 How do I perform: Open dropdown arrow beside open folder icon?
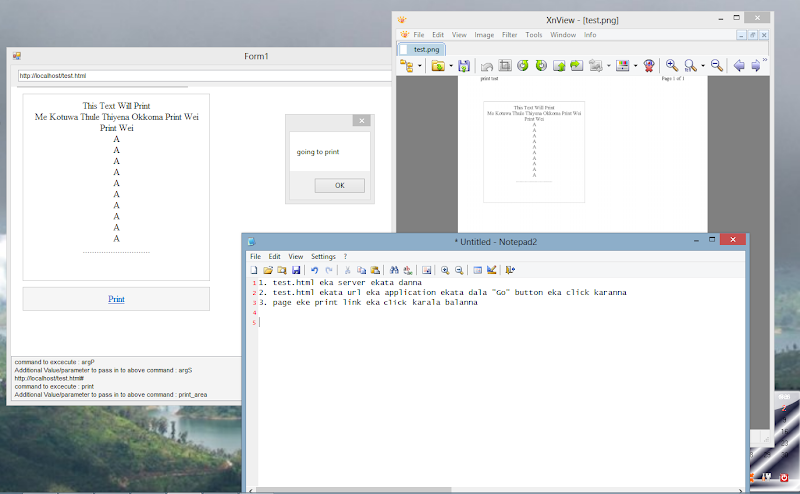click(x=451, y=66)
